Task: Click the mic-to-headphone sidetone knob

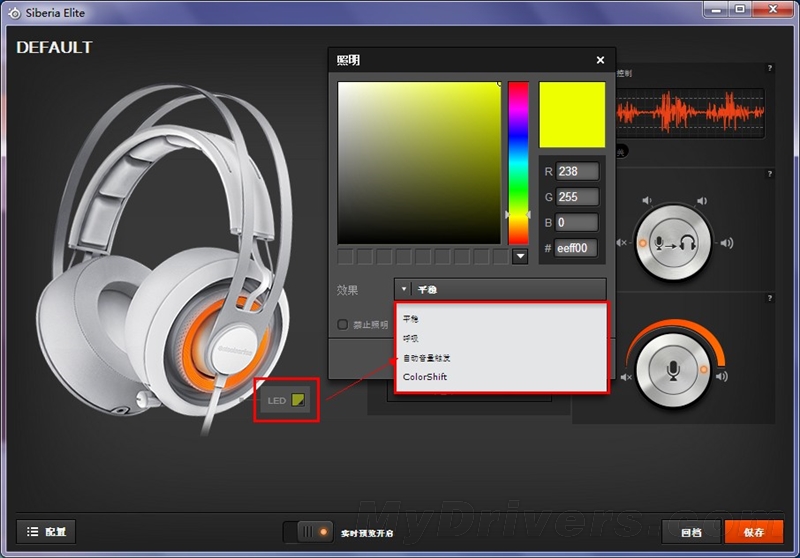Action: (x=672, y=243)
